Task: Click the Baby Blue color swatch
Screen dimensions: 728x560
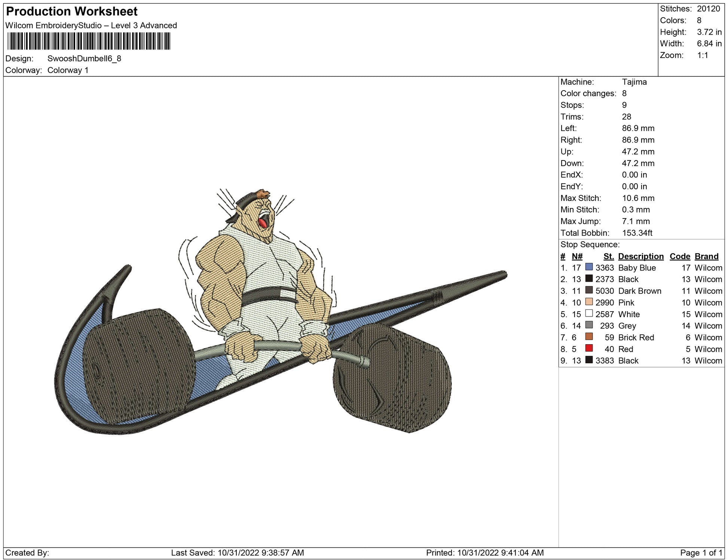Action: pyautogui.click(x=589, y=267)
